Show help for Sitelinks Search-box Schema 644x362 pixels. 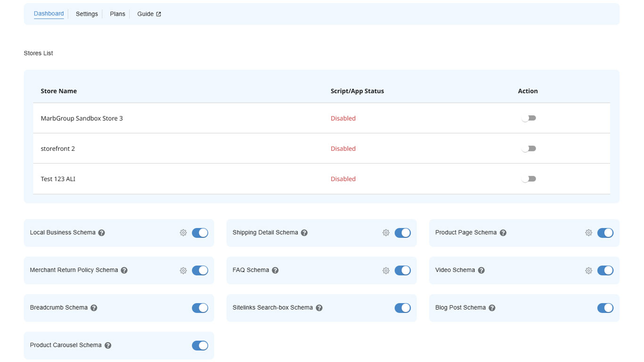click(x=319, y=308)
